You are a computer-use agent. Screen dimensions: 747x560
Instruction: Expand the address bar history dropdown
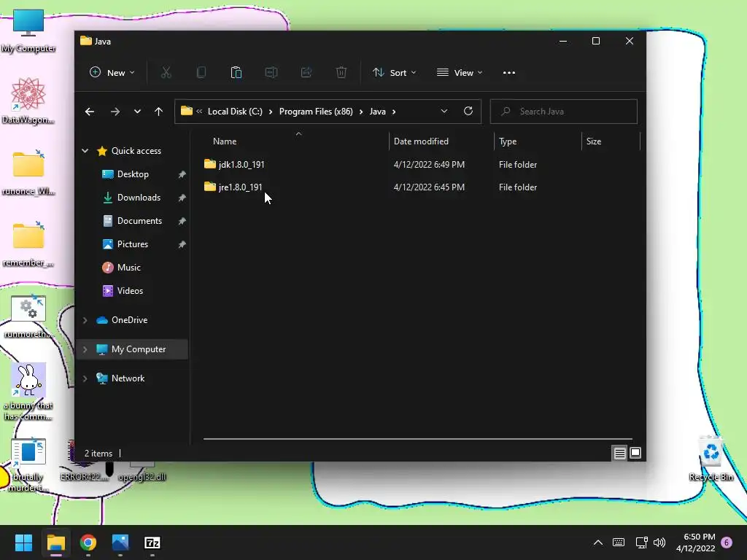(444, 111)
